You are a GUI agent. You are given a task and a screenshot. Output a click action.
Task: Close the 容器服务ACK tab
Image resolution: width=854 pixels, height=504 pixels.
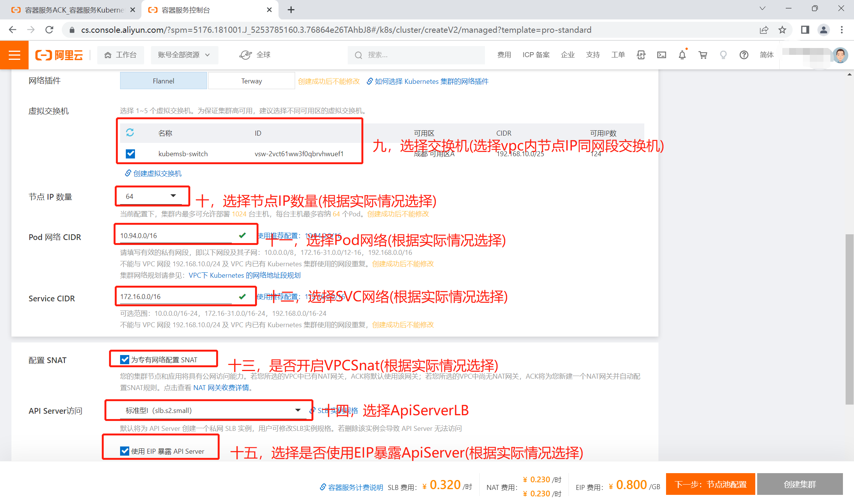pyautogui.click(x=133, y=10)
